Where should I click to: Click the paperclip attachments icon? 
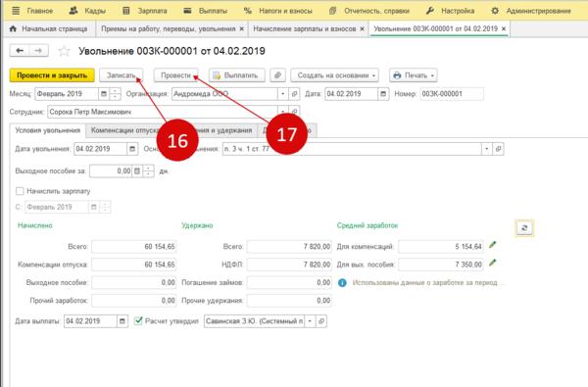pyautogui.click(x=277, y=75)
